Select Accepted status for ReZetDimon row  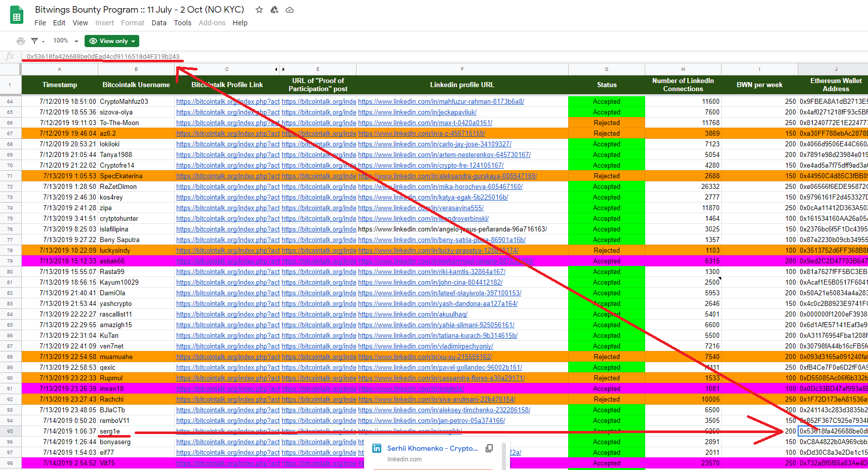[x=607, y=186]
